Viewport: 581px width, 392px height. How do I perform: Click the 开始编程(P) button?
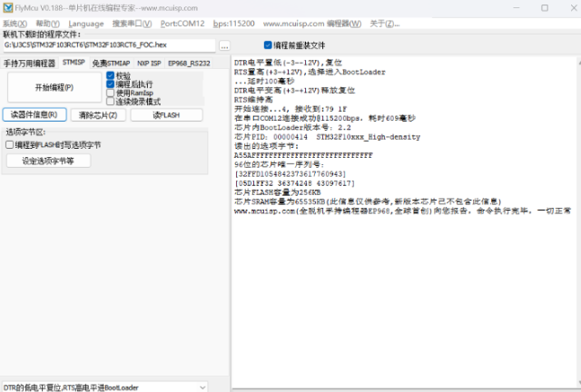click(x=54, y=87)
